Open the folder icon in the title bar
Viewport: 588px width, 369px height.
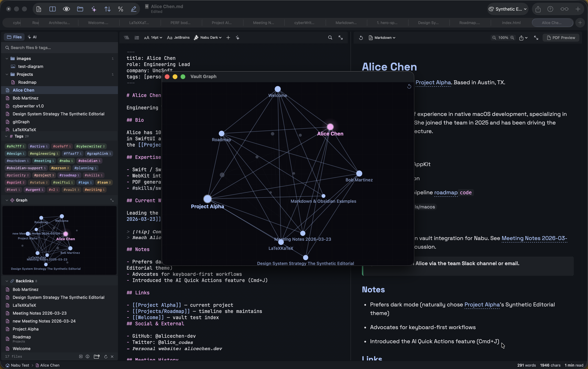[80, 9]
